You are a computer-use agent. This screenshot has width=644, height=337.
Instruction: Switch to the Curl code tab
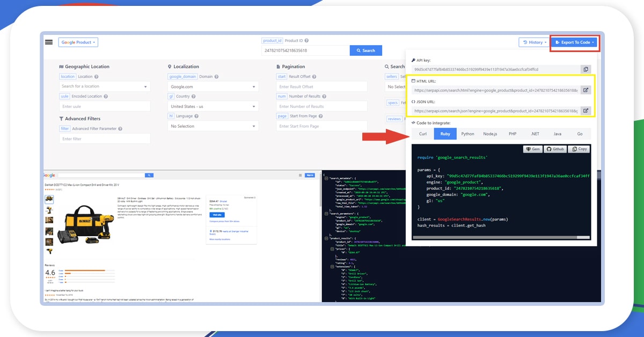pos(423,134)
